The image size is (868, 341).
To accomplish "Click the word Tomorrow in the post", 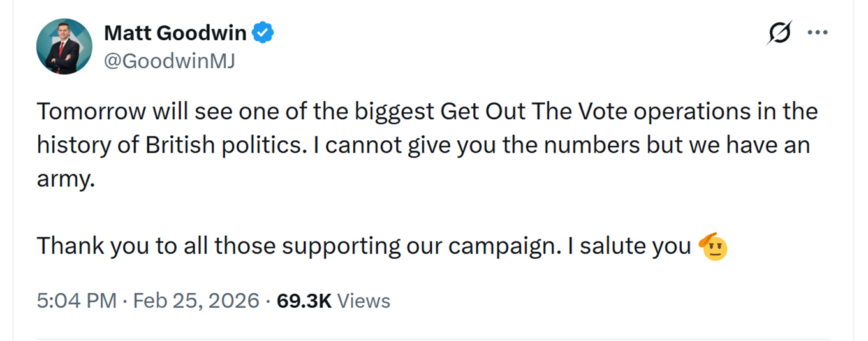I will [x=91, y=112].
